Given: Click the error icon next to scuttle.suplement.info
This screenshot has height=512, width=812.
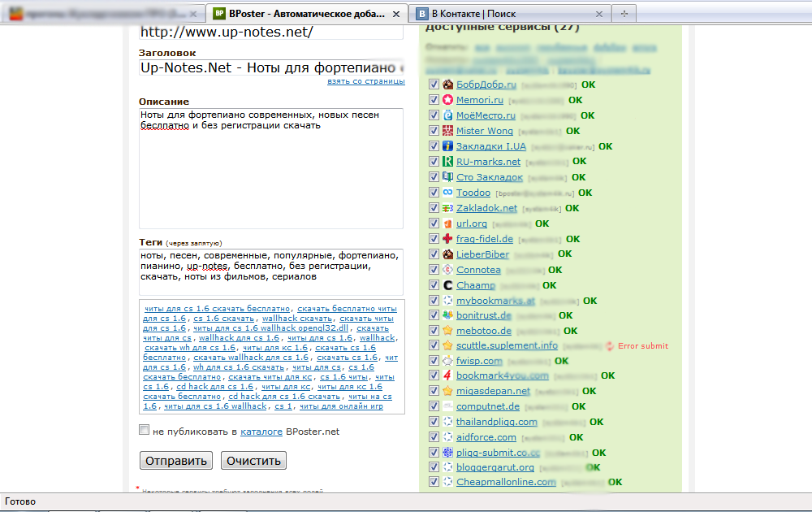Looking at the screenshot, I should click(610, 345).
